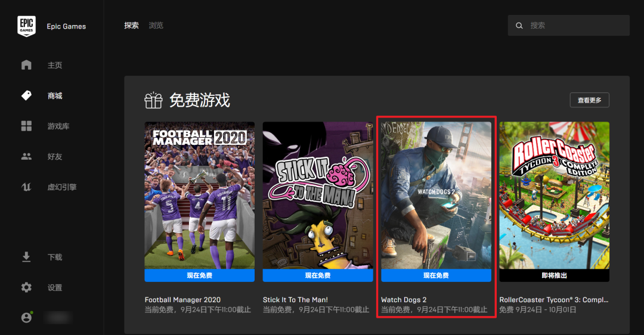Open the game library grid icon

[26, 126]
